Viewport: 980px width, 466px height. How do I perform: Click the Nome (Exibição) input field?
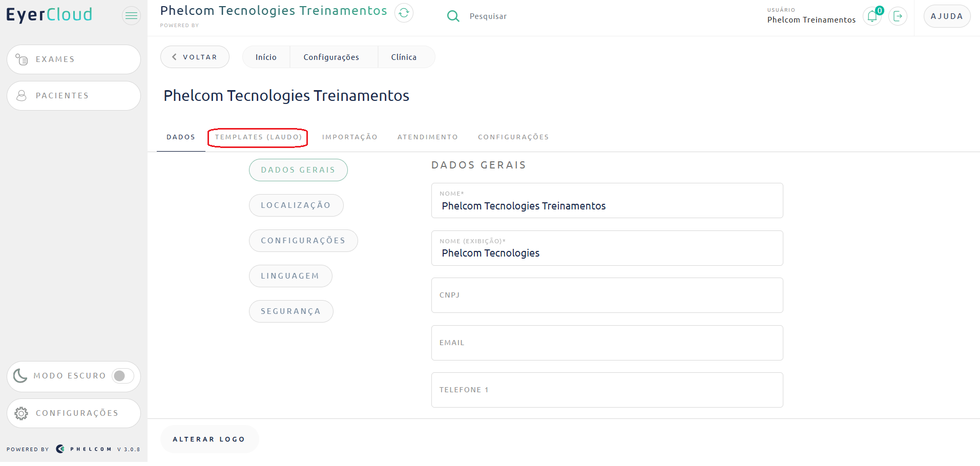click(607, 248)
